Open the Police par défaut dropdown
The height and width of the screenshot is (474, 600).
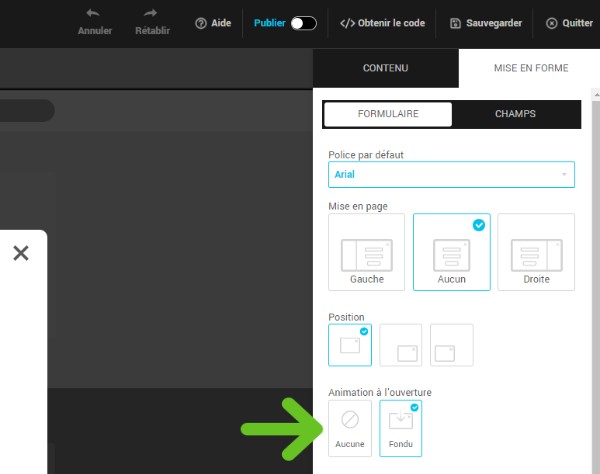click(451, 175)
